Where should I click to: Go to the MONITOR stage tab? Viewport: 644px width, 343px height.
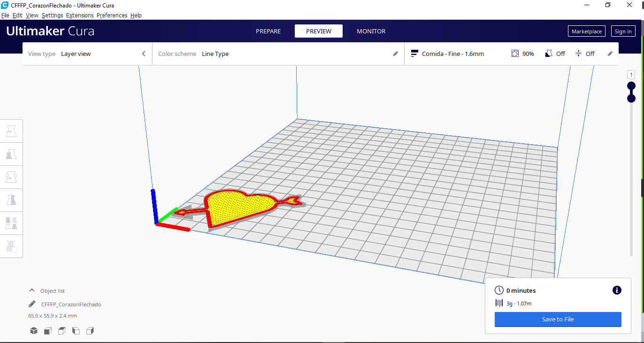pyautogui.click(x=371, y=31)
